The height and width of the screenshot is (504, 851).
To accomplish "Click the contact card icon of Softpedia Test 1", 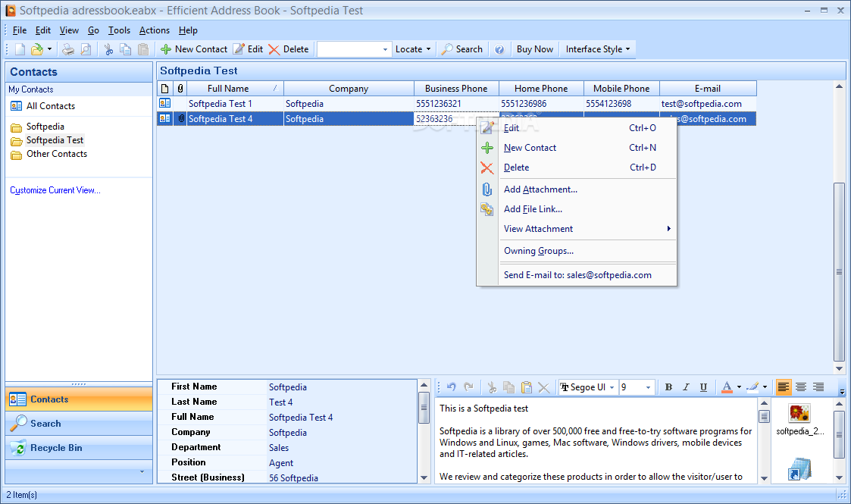I will click(164, 103).
